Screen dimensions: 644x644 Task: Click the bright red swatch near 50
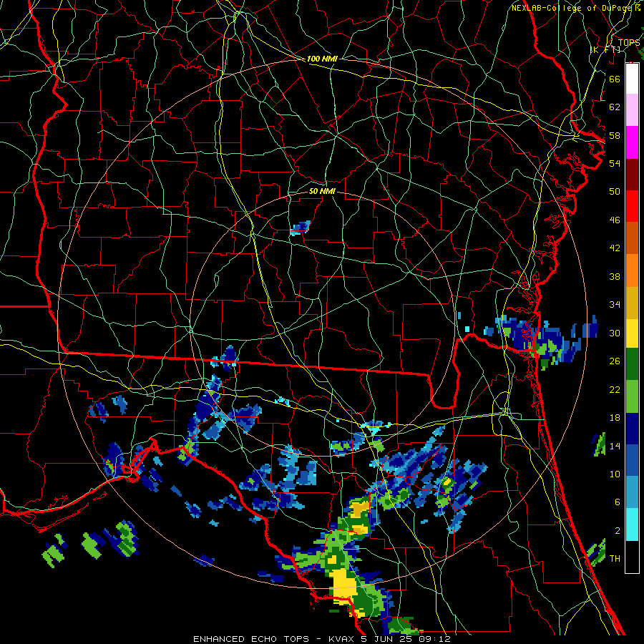tap(632, 206)
